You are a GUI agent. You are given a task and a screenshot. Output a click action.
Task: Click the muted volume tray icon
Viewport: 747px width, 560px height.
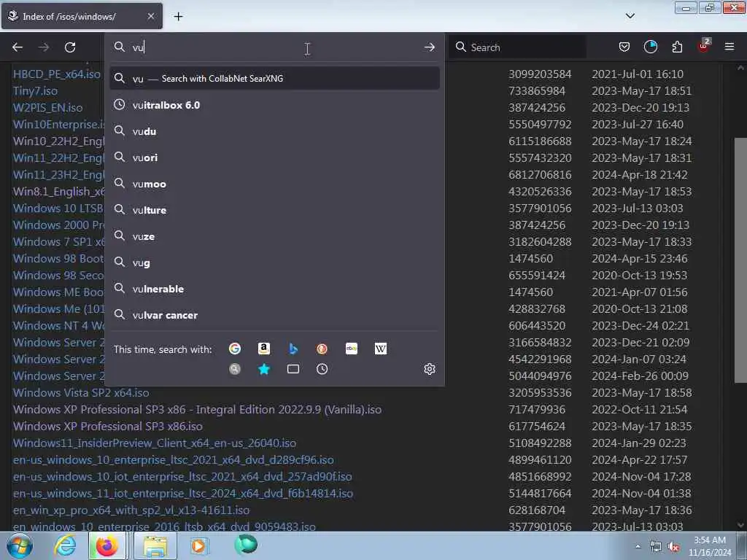pos(673,547)
